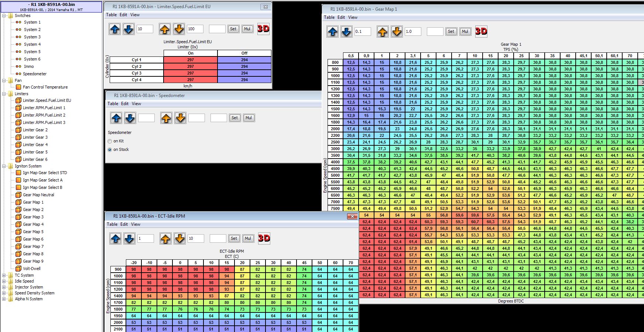This screenshot has width=644, height=332.
Task: Expand the Injector System folder
Action: pyautogui.click(x=4, y=287)
